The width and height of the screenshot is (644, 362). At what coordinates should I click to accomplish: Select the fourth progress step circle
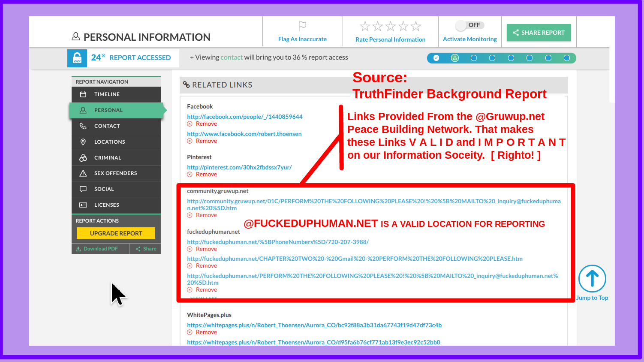(x=492, y=58)
